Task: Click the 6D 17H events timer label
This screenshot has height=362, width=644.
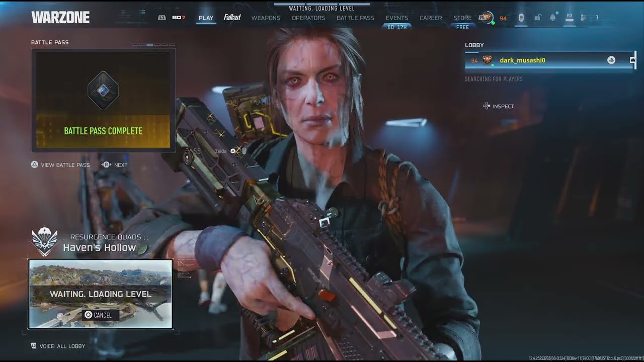Action: click(397, 27)
